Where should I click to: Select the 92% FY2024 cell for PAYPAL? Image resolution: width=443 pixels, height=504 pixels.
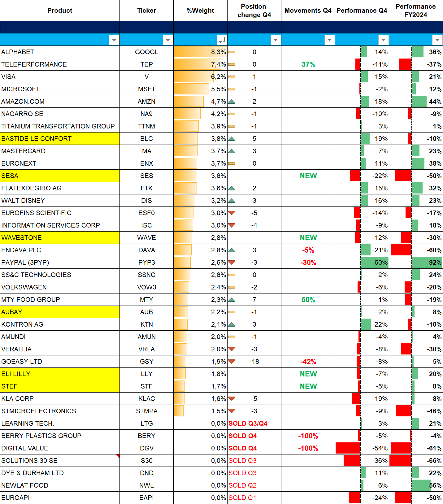tap(416, 263)
